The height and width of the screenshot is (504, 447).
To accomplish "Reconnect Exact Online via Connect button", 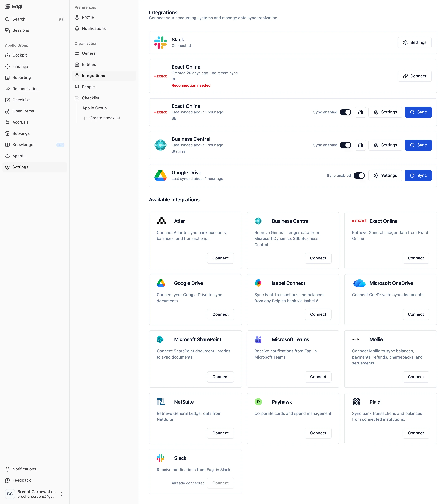I will coord(415,76).
